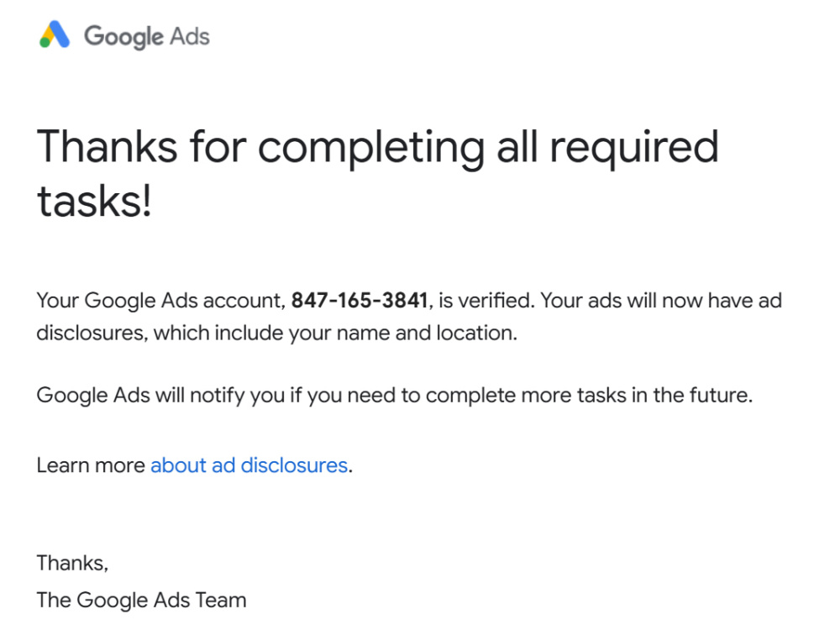Click the word required in the heading

tap(634, 149)
